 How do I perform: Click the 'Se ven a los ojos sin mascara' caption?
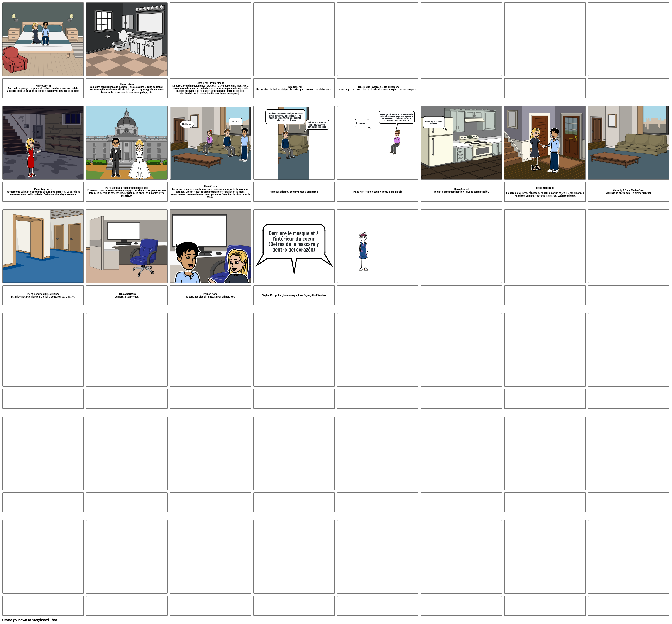(210, 296)
